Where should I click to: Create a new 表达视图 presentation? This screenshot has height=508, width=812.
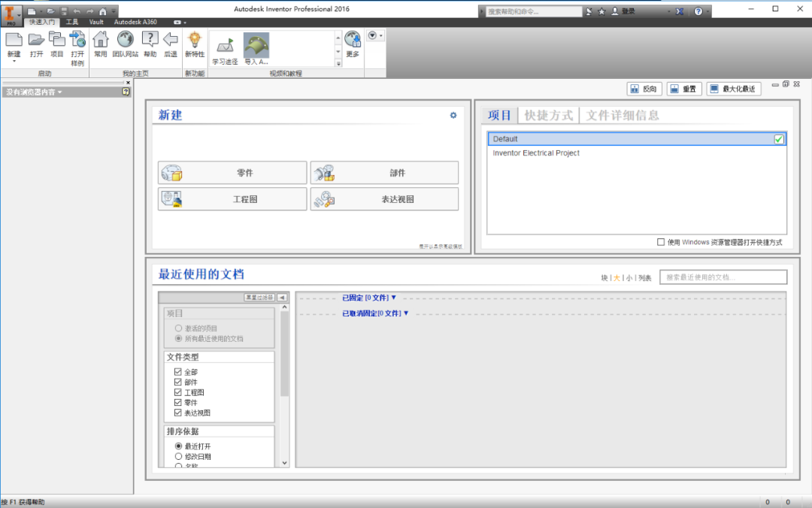point(384,199)
